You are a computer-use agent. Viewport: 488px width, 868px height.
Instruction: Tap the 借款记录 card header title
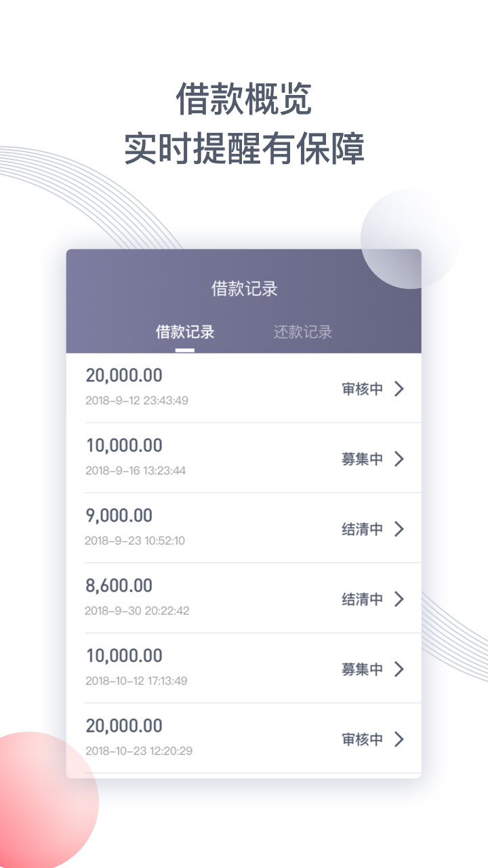click(245, 289)
